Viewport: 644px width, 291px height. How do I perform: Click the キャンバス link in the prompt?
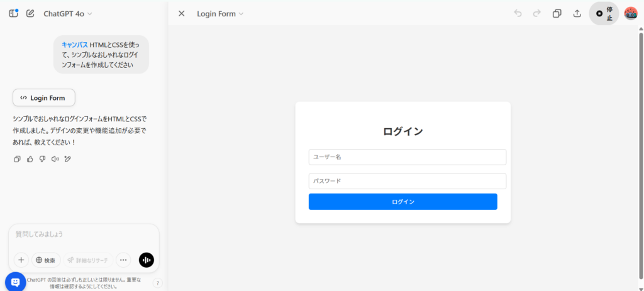click(75, 45)
